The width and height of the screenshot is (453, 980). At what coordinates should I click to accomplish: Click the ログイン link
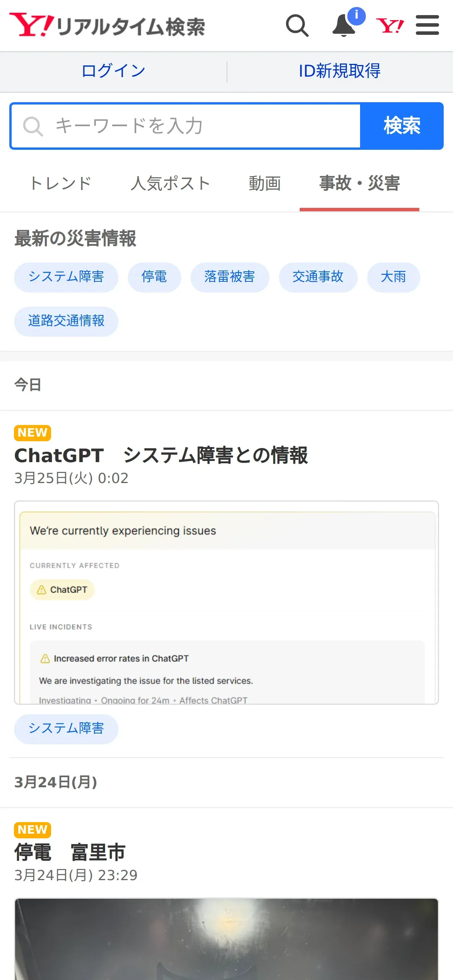click(x=113, y=71)
